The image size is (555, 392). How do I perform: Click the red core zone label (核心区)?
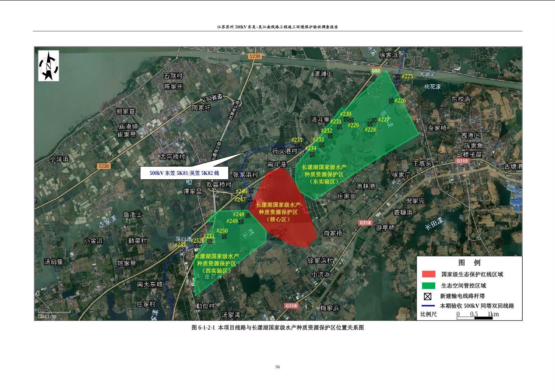pyautogui.click(x=278, y=212)
